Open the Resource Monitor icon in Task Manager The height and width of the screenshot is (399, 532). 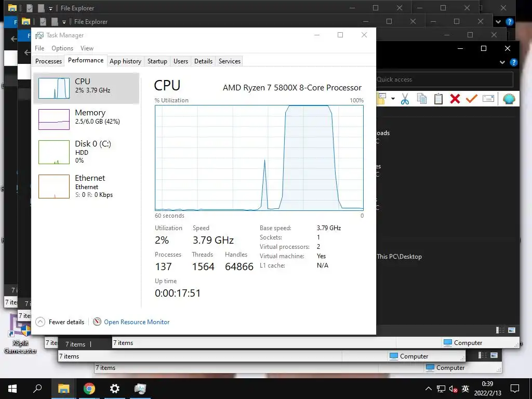pos(97,322)
